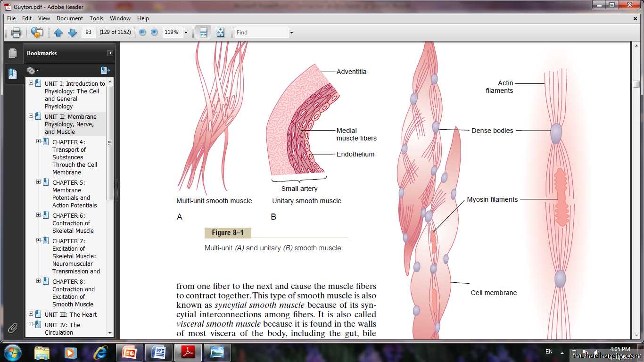Expand the UNIT I bookmark node
Image resolution: width=644 pixels, height=362 pixels.
[31, 83]
